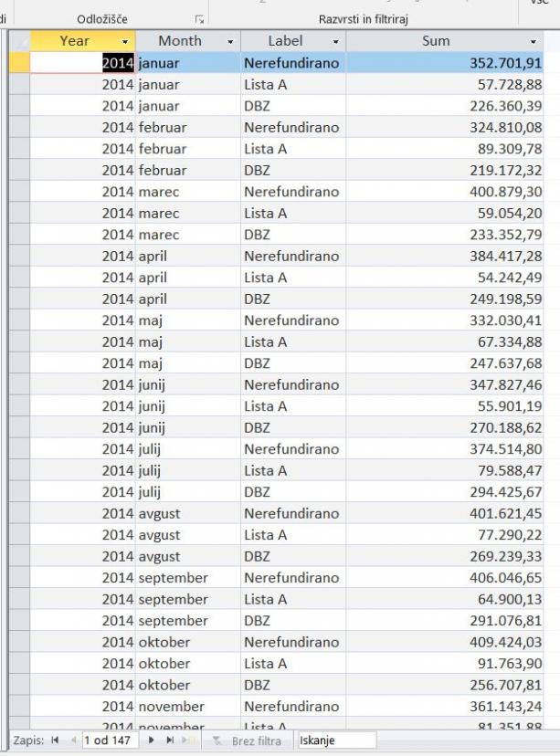Image resolution: width=560 pixels, height=756 pixels.
Task: Select the first row januar month cell
Action: coord(187,63)
